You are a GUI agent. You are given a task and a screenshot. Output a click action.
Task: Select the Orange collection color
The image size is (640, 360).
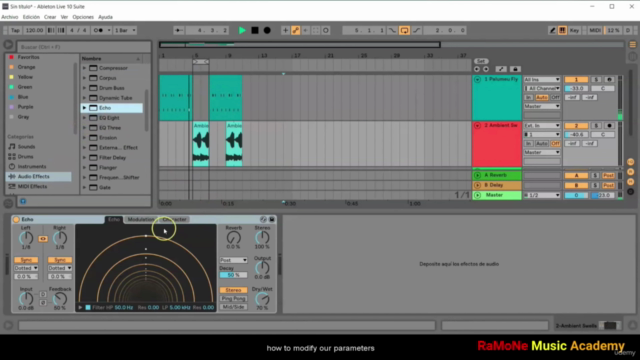point(11,67)
